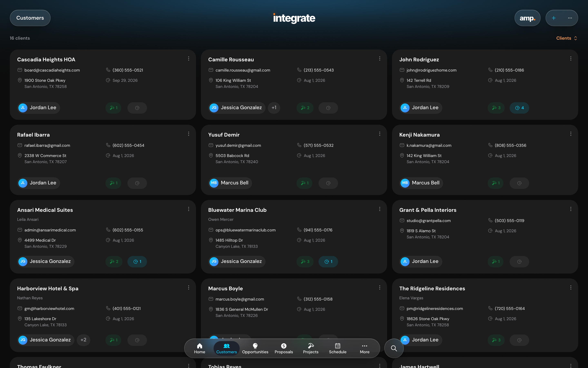Click contact name Elena Vargas on Ridgeline Residences
This screenshot has height=368, width=588.
pyautogui.click(x=411, y=298)
